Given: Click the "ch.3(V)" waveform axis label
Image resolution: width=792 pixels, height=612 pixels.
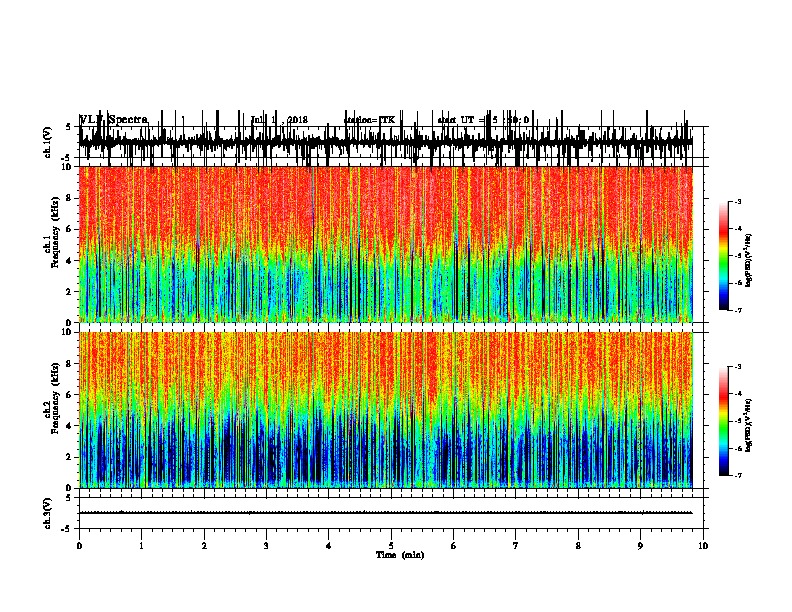Looking at the screenshot, I should click(x=48, y=514).
